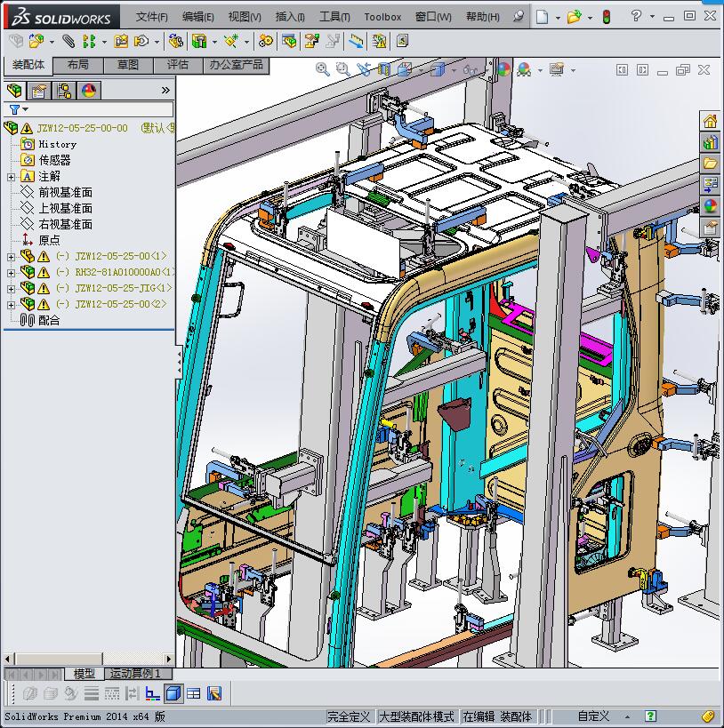Click the Section View icon

click(384, 69)
